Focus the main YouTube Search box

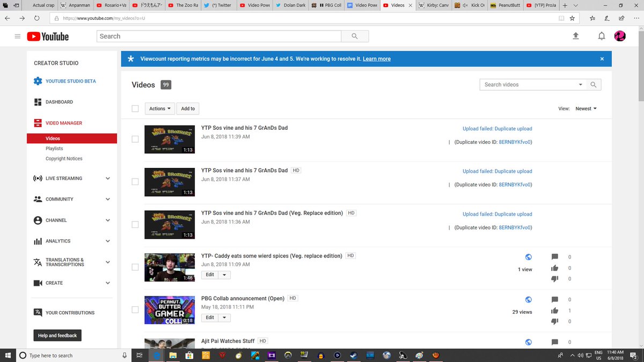[219, 36]
